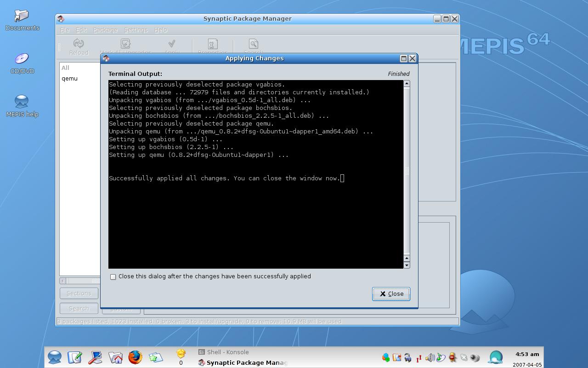Click the red and yellow tray icon
This screenshot has height=368, width=588.
pos(452,357)
